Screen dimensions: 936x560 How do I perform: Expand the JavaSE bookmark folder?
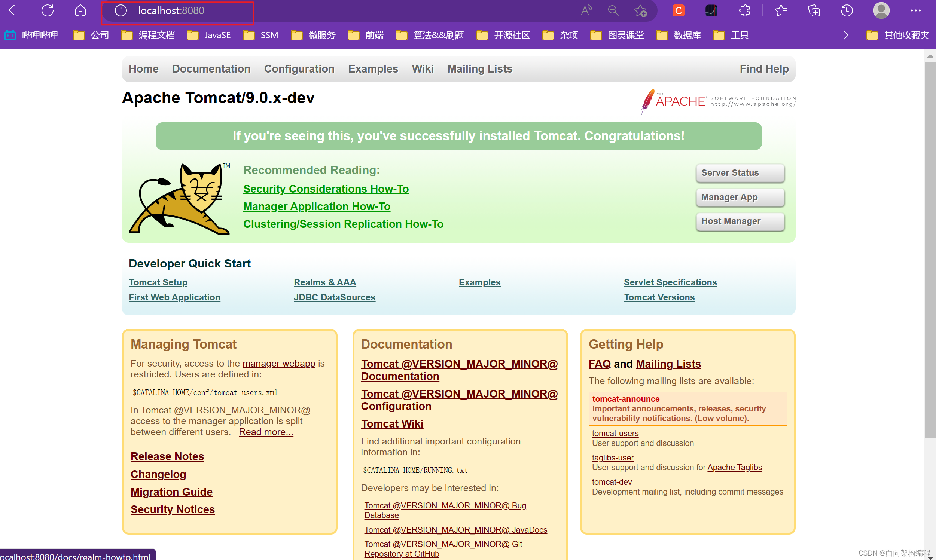[209, 36]
